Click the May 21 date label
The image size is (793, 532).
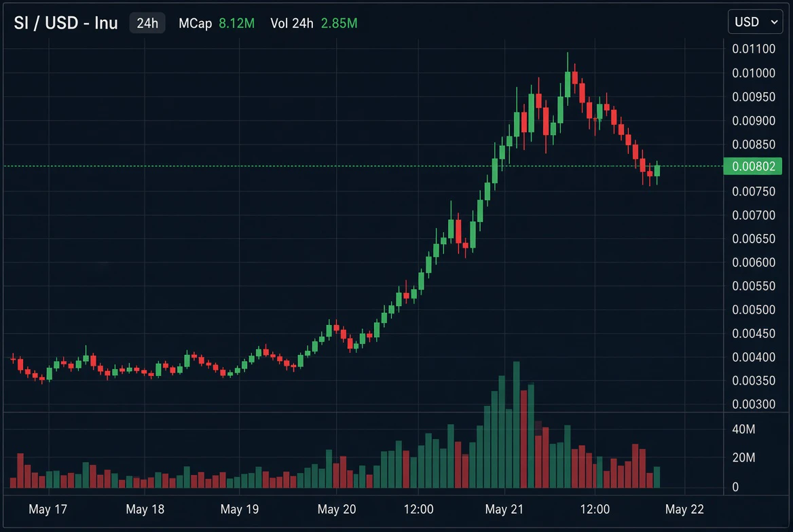pos(504,509)
